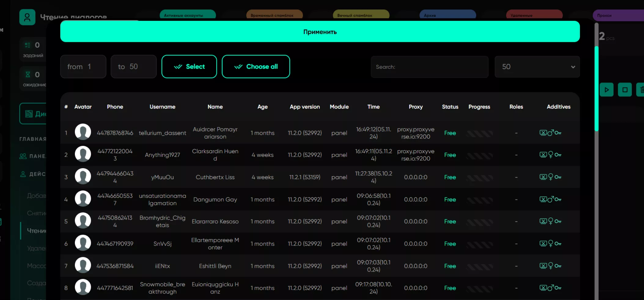Open the 50 per-page dropdown
The image size is (644, 300).
(x=537, y=67)
